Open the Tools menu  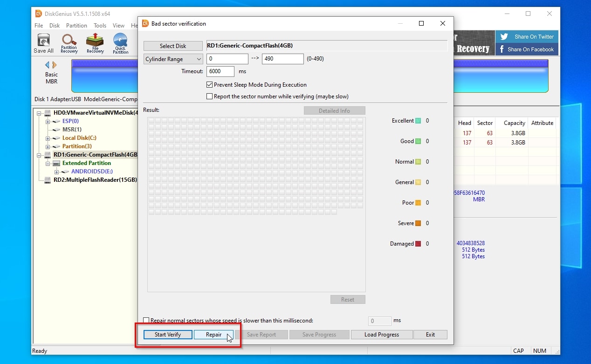(x=100, y=26)
